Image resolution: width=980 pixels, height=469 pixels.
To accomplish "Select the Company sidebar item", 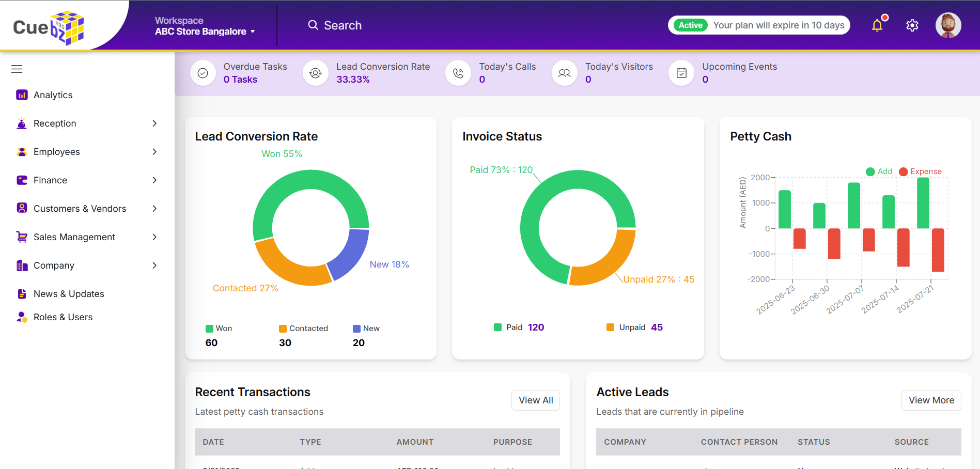I will (53, 265).
